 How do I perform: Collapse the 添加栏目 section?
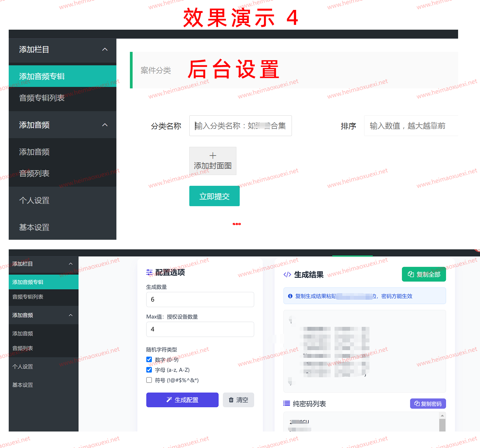[x=105, y=49]
